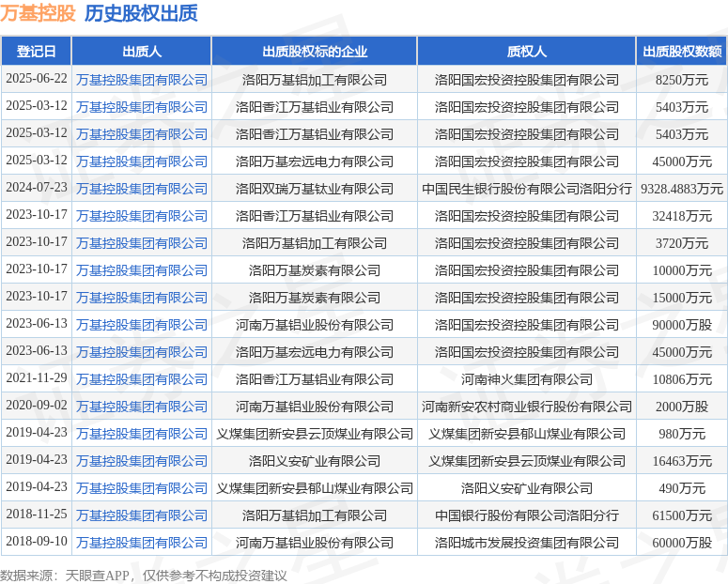Select the amount 2000万股
This screenshot has height=584, width=728.
point(682,407)
